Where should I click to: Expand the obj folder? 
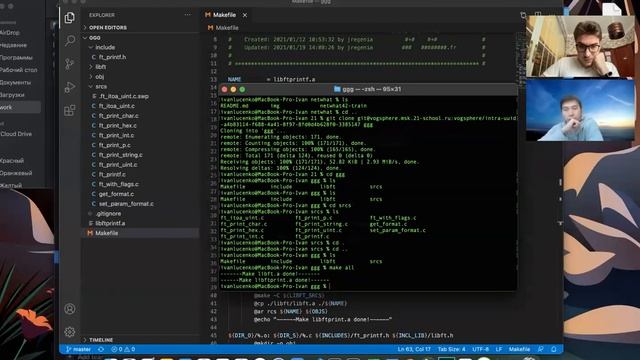coord(100,76)
